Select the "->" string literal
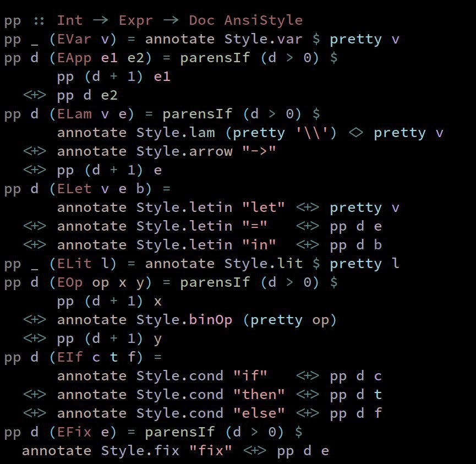This screenshot has width=476, height=464. (259, 151)
